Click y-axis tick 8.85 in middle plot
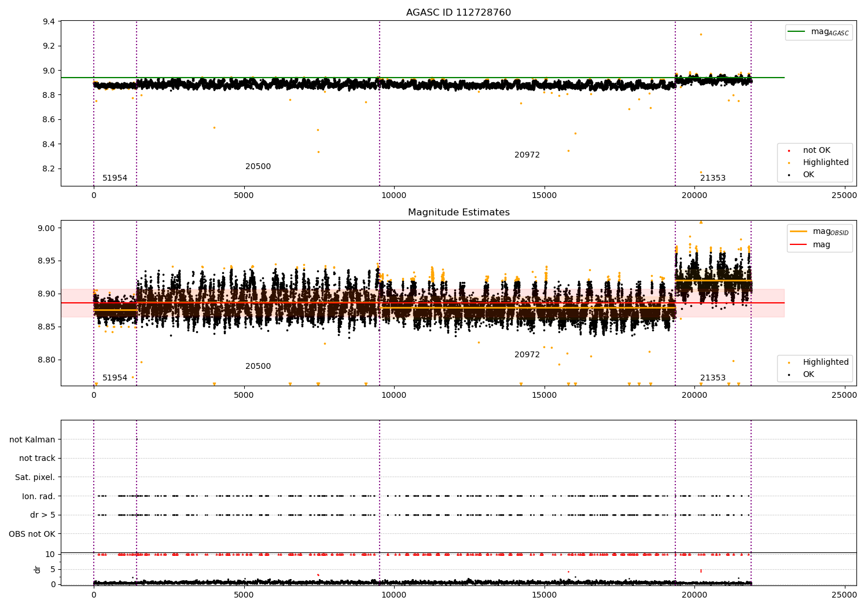 [x=46, y=327]
